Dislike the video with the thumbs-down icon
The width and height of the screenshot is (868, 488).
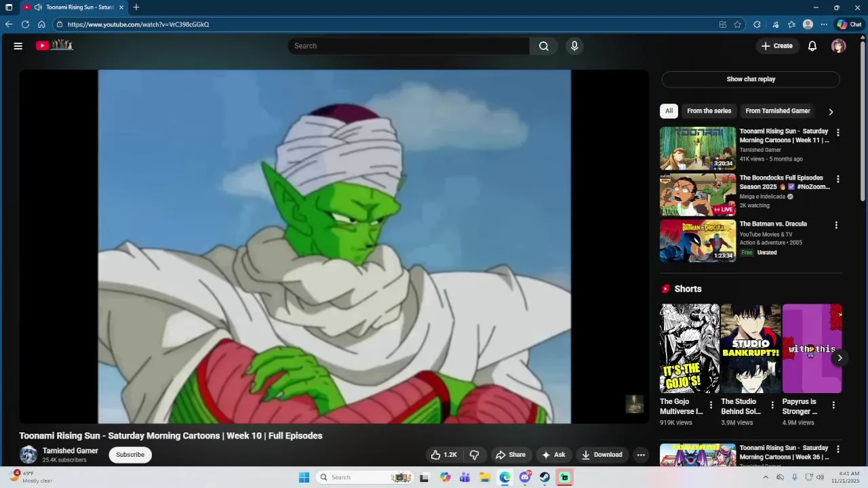[x=475, y=455]
